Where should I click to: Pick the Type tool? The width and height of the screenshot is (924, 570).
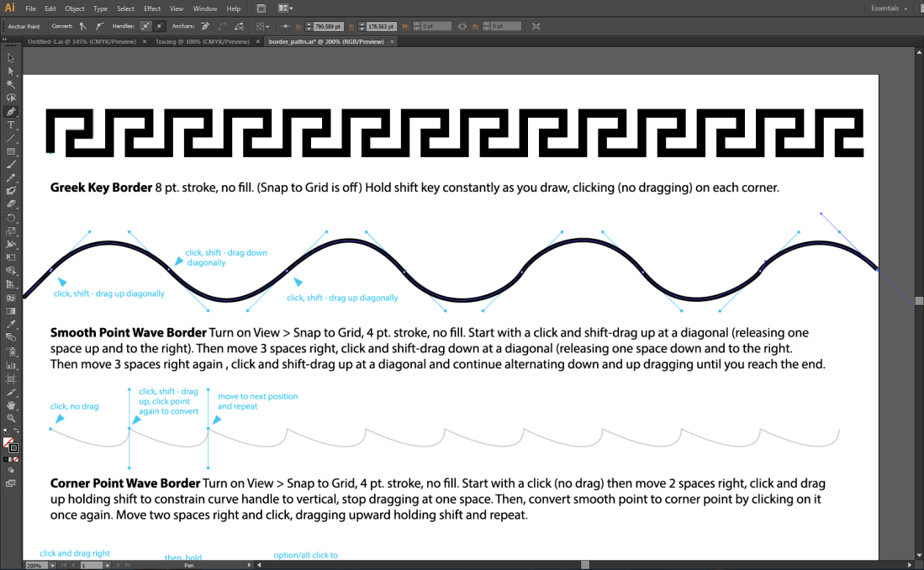click(11, 124)
